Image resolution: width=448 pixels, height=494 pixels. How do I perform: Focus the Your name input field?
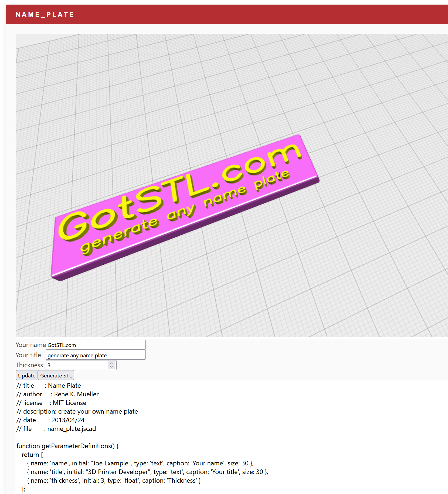(x=96, y=345)
